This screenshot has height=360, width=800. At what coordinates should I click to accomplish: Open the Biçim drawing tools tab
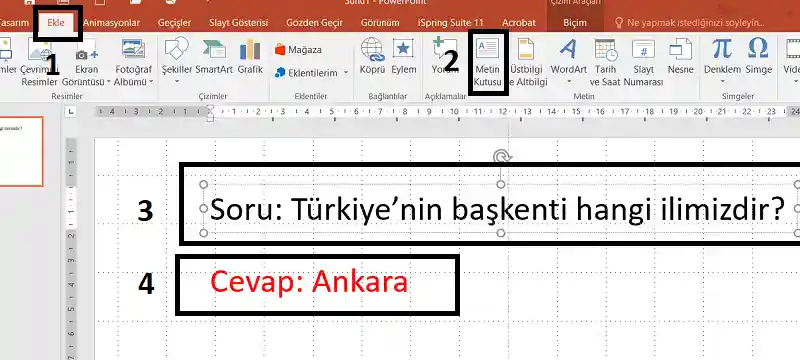[574, 23]
